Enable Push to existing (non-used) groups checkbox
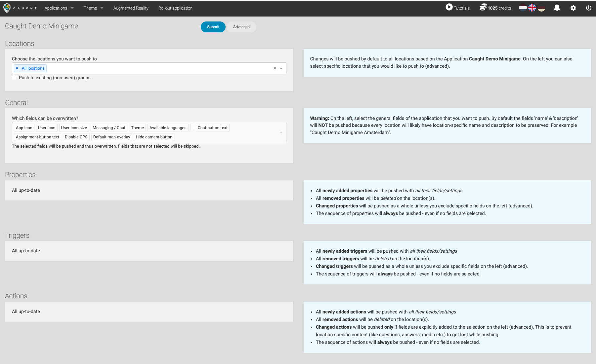Screen dimensions: 596x364 [x=14, y=77]
